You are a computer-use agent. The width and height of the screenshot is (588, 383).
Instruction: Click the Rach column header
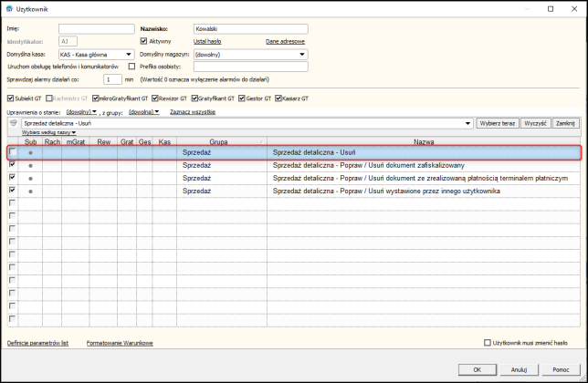(x=52, y=141)
